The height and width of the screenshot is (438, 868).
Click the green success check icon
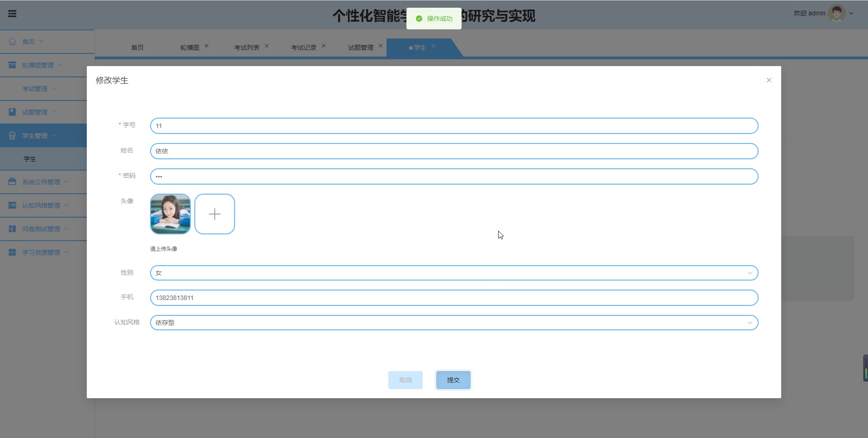[419, 19]
